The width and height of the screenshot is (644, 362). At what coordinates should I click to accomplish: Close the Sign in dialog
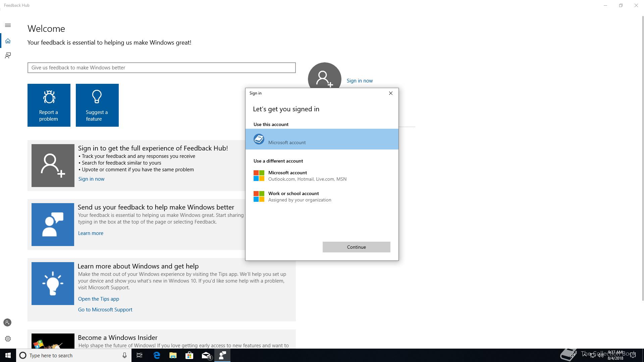[x=391, y=93]
